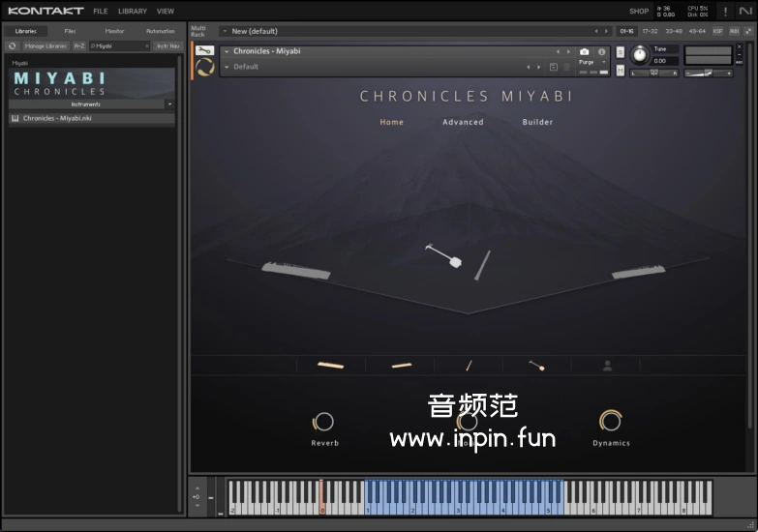758x532 pixels.
Task: Show rack page 49-64
Action: [x=697, y=31]
